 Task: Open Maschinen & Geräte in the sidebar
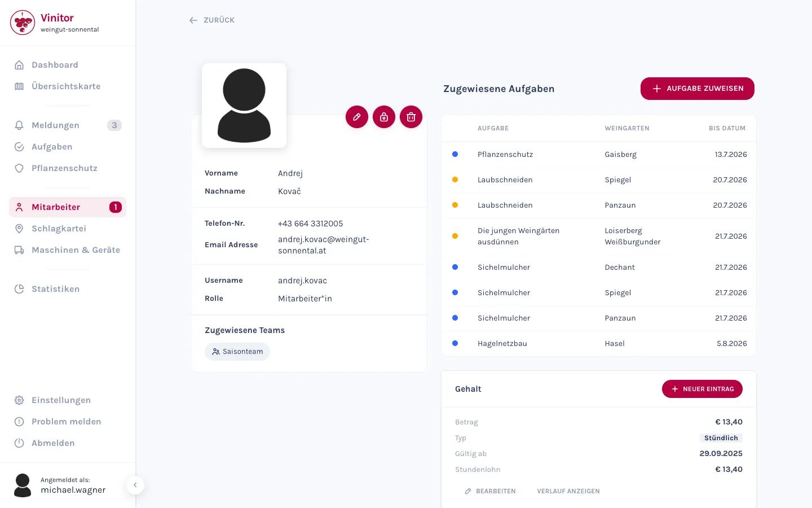click(x=68, y=250)
